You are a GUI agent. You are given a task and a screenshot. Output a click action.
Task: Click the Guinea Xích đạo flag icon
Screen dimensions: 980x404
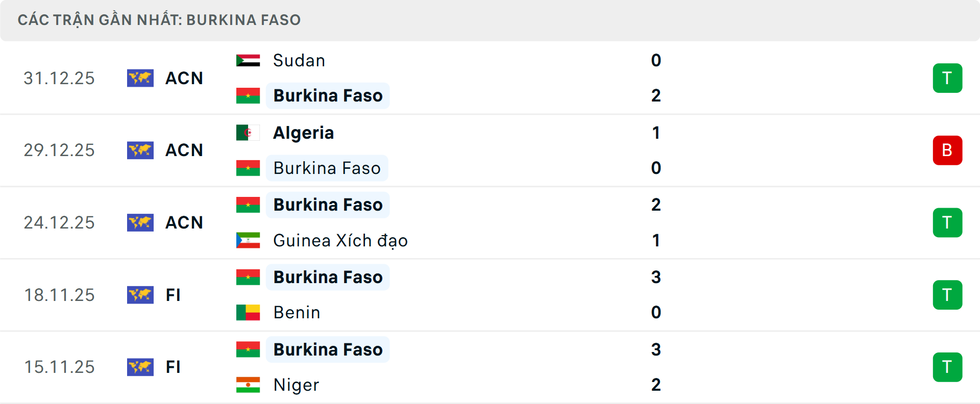[248, 240]
